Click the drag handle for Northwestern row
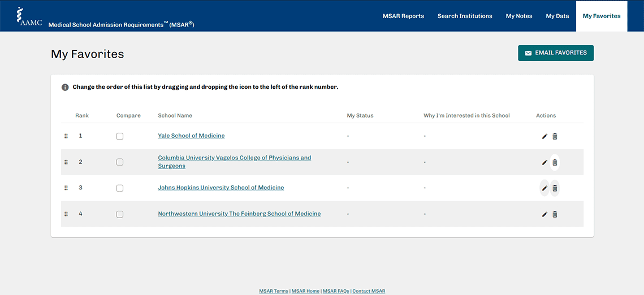This screenshot has width=644, height=295. coord(66,214)
